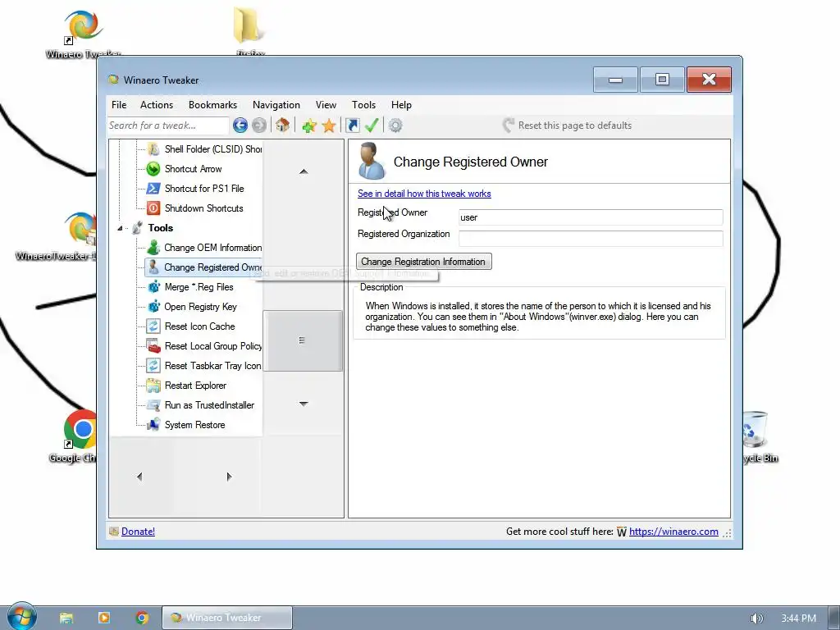Open the Actions menu
This screenshot has width=840, height=630.
point(157,105)
